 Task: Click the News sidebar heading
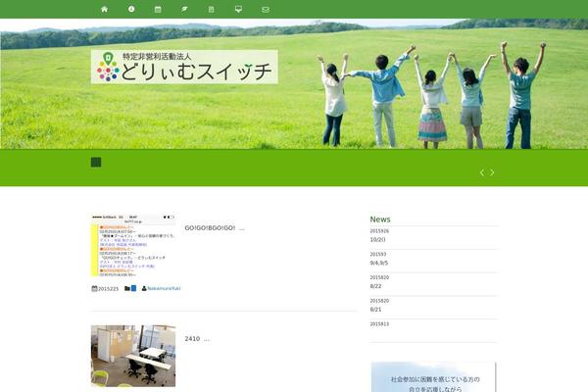click(380, 220)
